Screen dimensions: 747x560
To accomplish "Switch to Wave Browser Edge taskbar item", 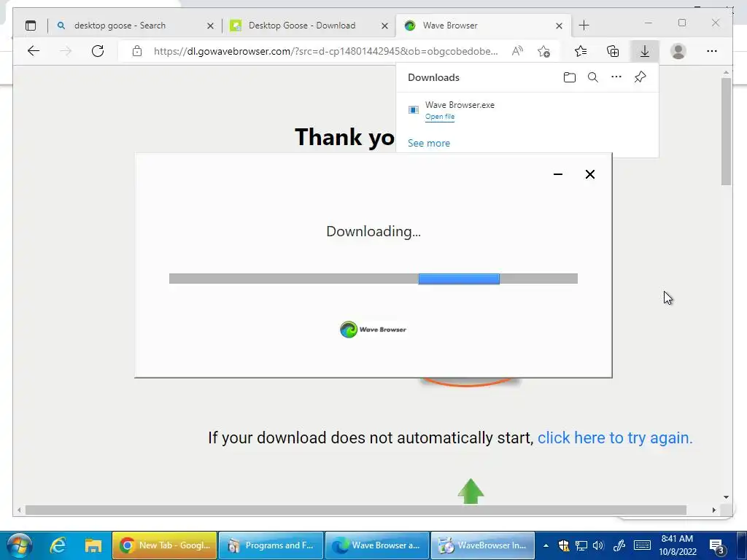I will pos(377,545).
